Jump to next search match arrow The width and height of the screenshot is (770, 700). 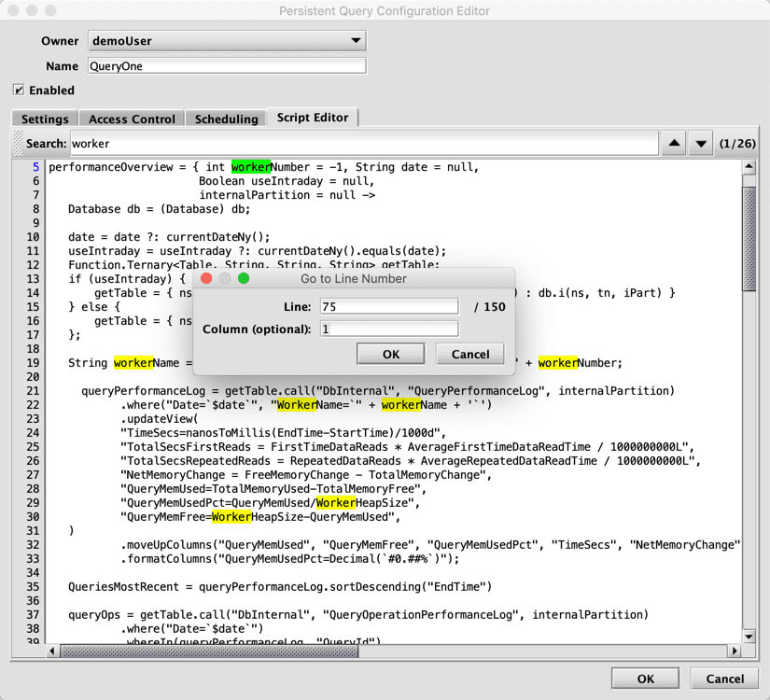[x=701, y=144]
